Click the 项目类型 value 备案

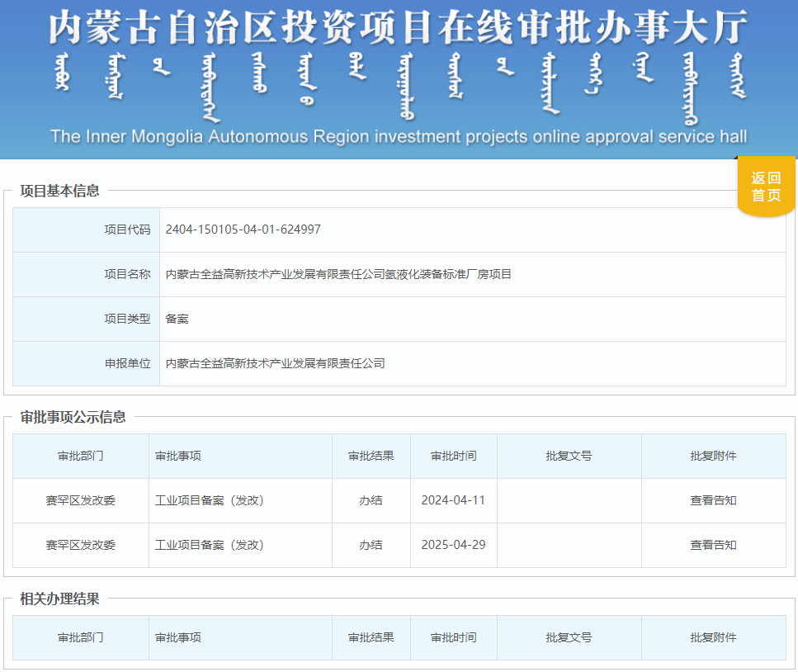tap(177, 319)
